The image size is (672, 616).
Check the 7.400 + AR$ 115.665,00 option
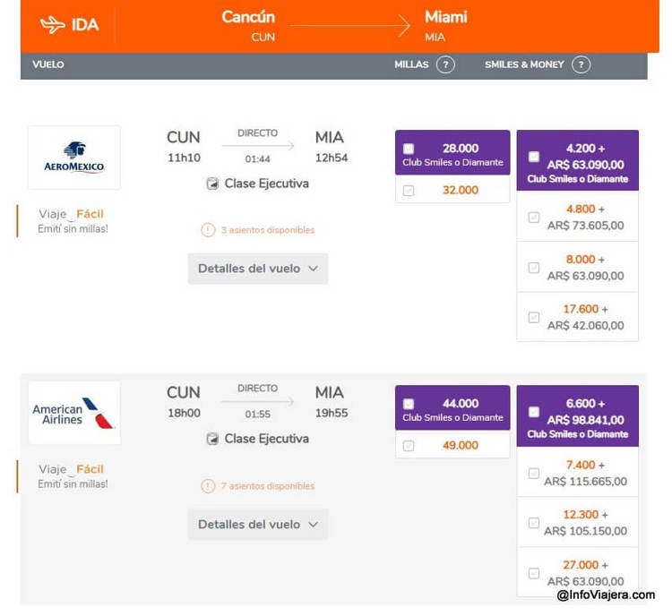[x=534, y=473]
